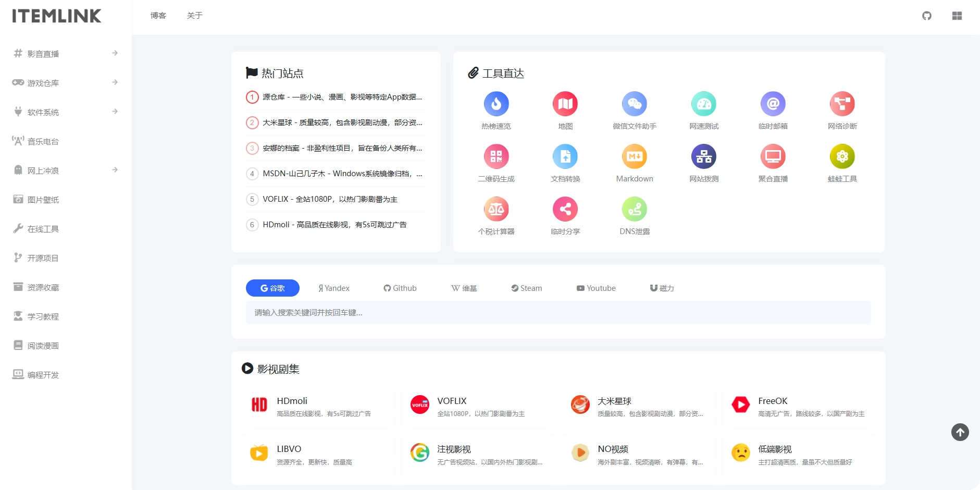Open the 热榜速览 flame icon tool

496,104
